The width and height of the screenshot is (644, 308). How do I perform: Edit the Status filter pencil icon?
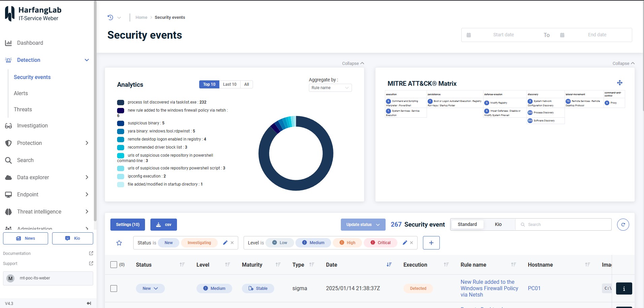pyautogui.click(x=225, y=243)
